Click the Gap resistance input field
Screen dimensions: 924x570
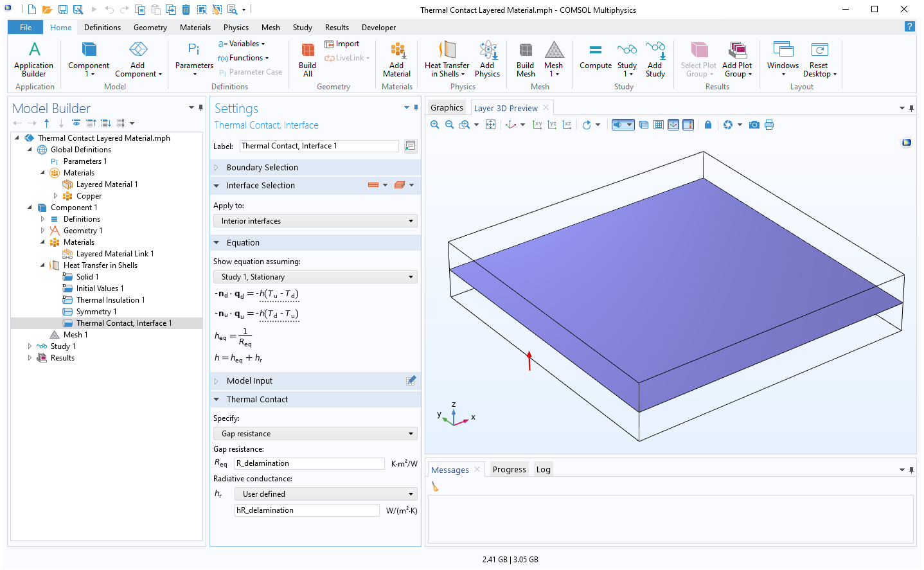309,463
